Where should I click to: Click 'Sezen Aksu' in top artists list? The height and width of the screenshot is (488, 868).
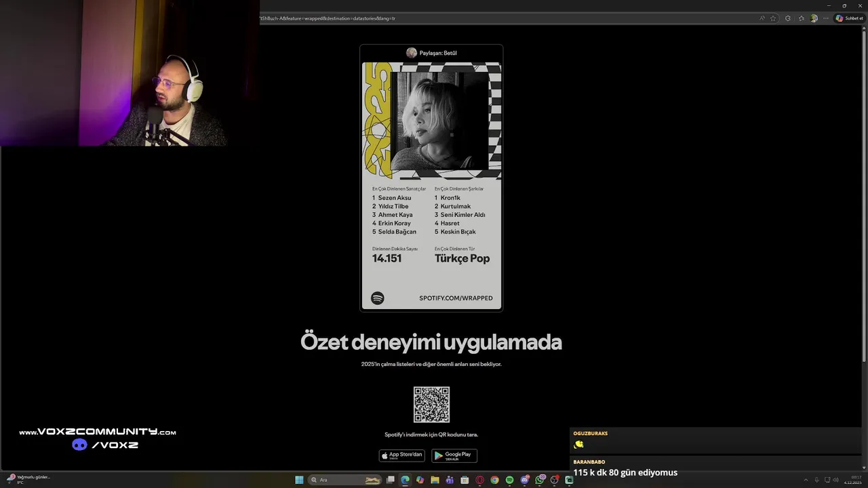coord(395,198)
